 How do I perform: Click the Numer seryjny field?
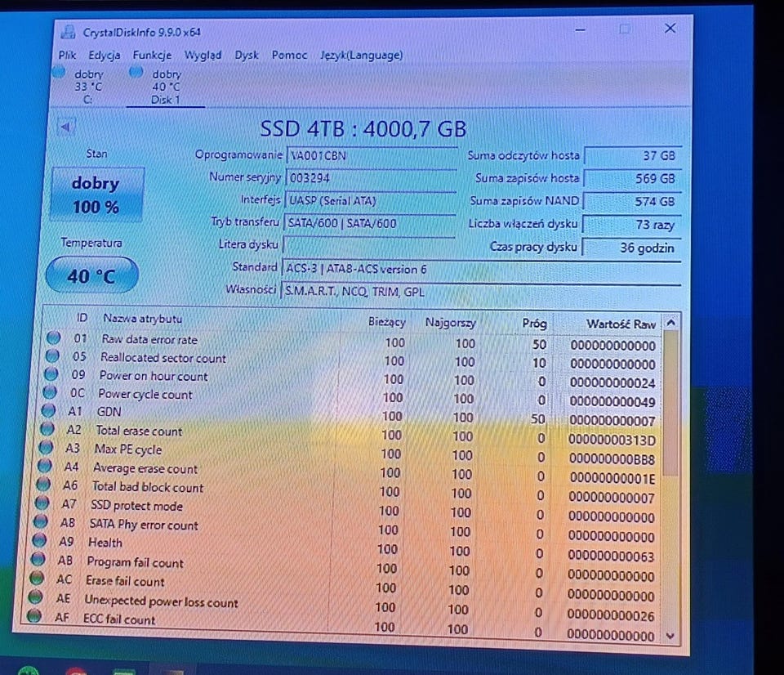(x=371, y=178)
